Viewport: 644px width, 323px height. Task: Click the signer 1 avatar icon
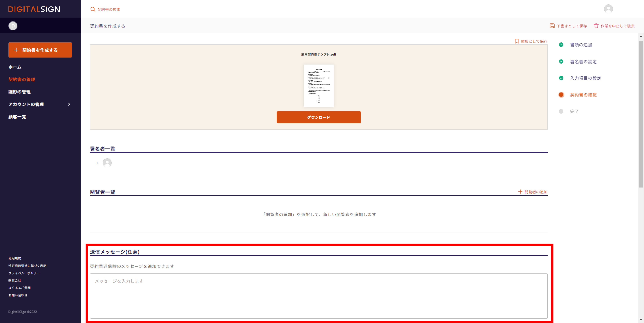click(x=107, y=163)
